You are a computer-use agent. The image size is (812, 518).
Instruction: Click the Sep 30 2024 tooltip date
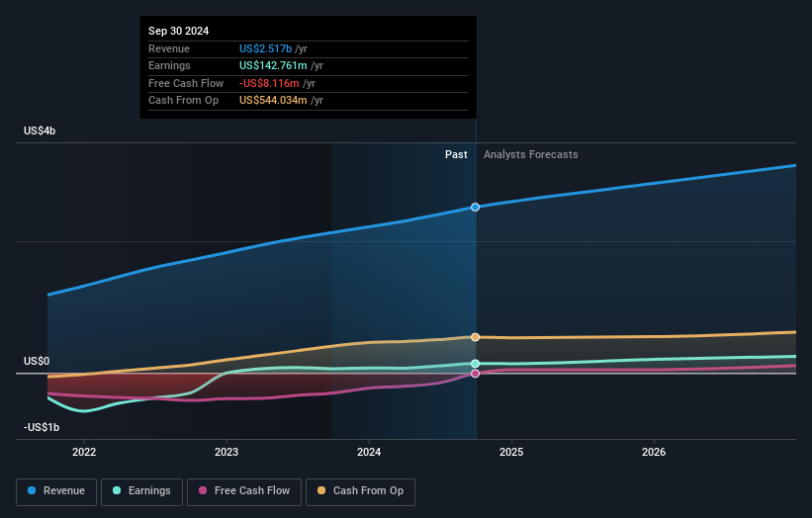pos(179,31)
